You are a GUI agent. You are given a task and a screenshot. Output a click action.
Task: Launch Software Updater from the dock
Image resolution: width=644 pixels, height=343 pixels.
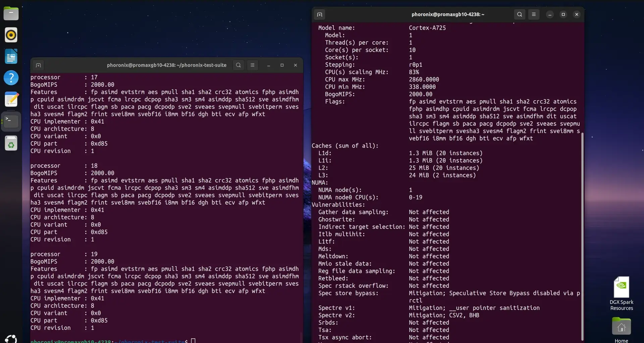[11, 143]
